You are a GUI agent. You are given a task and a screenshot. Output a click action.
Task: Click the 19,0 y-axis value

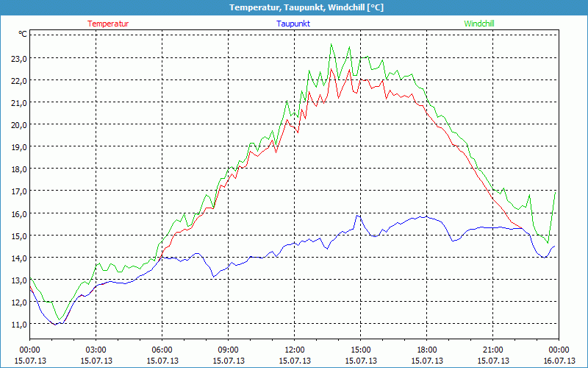coord(21,147)
